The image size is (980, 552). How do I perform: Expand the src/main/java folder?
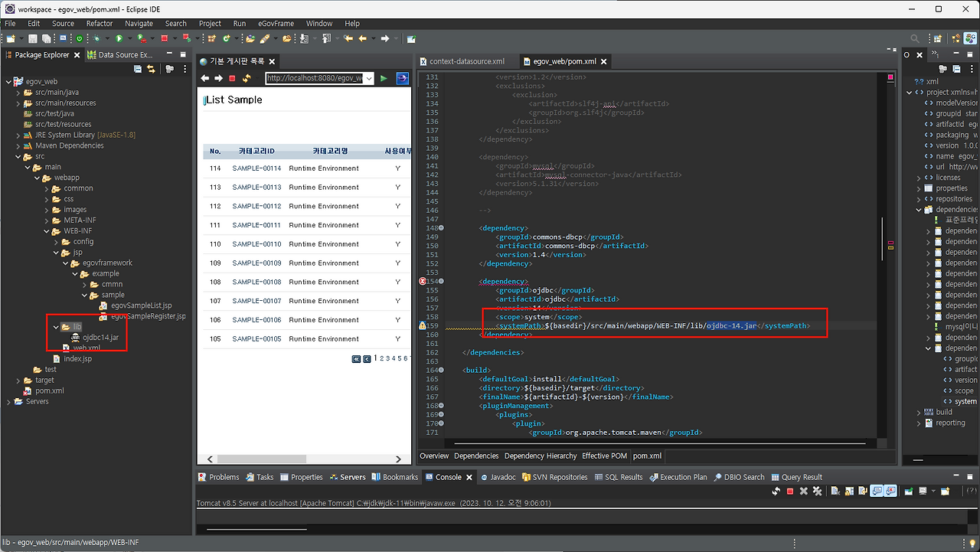tap(18, 92)
